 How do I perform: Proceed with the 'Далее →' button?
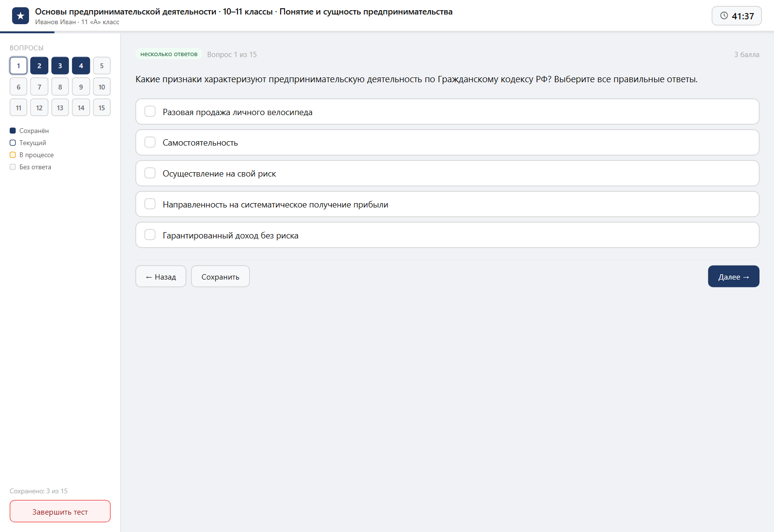click(x=733, y=277)
